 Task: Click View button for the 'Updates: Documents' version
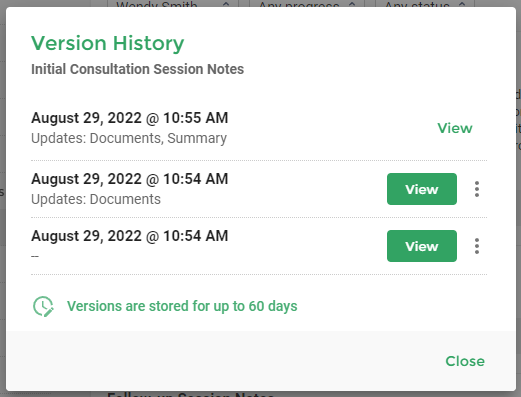[422, 189]
